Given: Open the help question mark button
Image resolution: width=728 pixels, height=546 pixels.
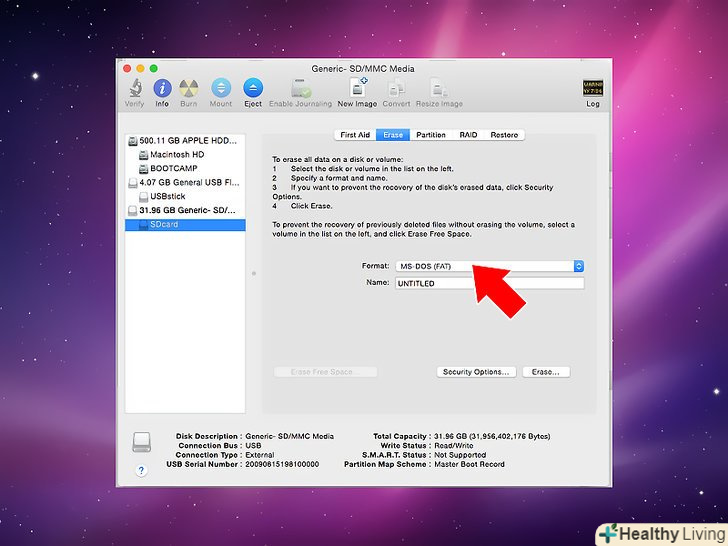Looking at the screenshot, I should pos(141,470).
